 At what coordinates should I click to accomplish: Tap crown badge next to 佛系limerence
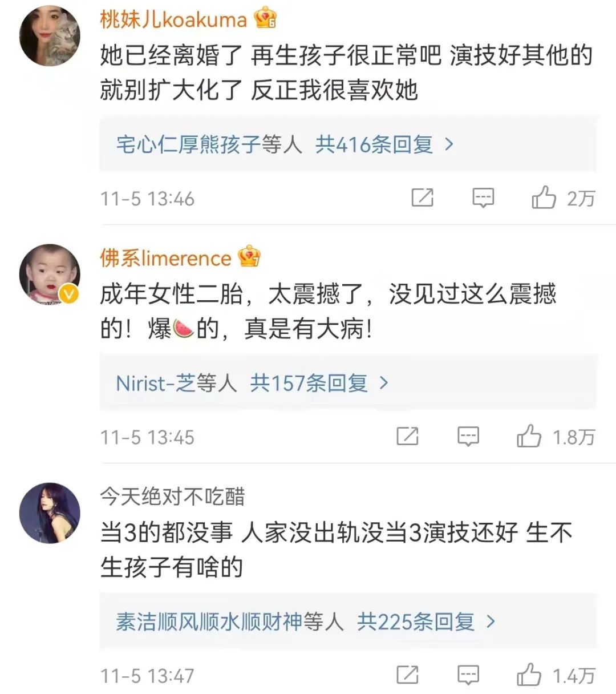pos(249,257)
